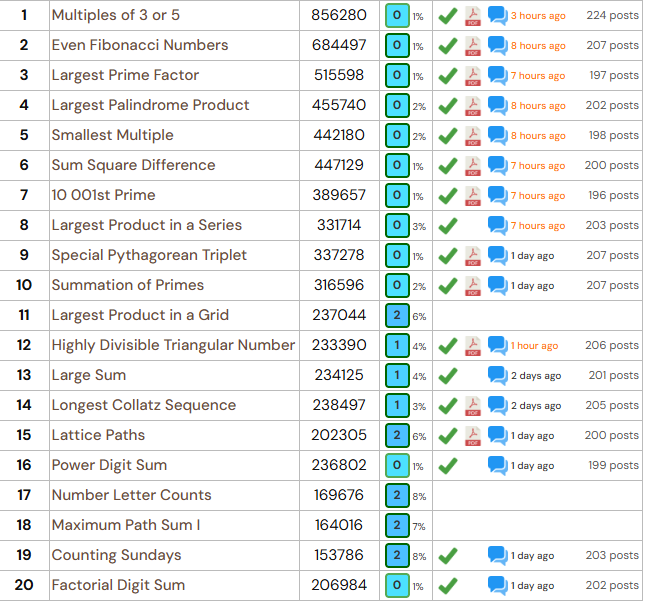Viewport: 650px width, 601px height.
Task: Open '224 posts' thread for problem 1
Action: tap(612, 16)
